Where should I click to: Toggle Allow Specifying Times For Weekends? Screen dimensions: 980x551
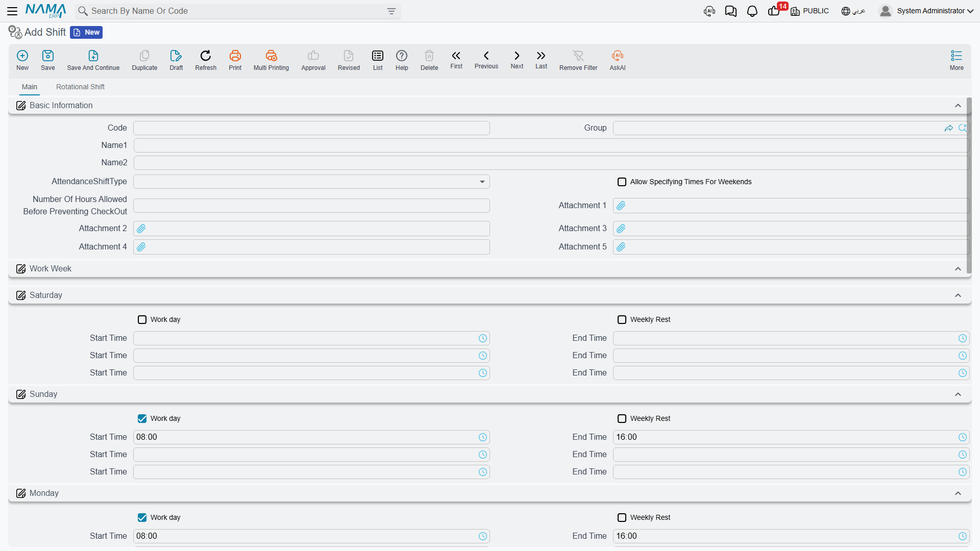pos(622,182)
